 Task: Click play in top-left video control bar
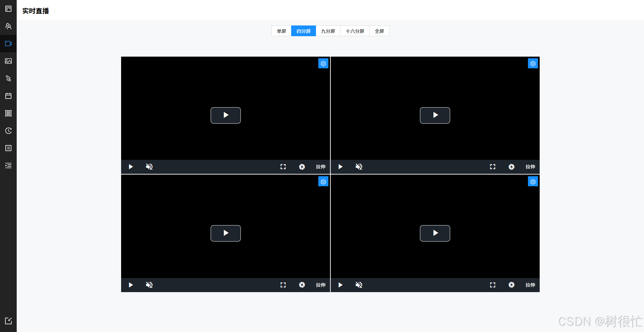(x=131, y=167)
